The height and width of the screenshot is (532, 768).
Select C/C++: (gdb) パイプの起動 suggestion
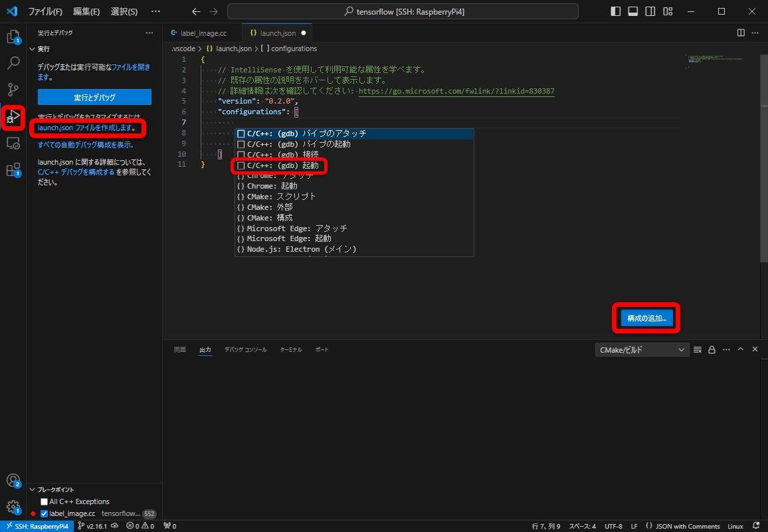(x=354, y=144)
